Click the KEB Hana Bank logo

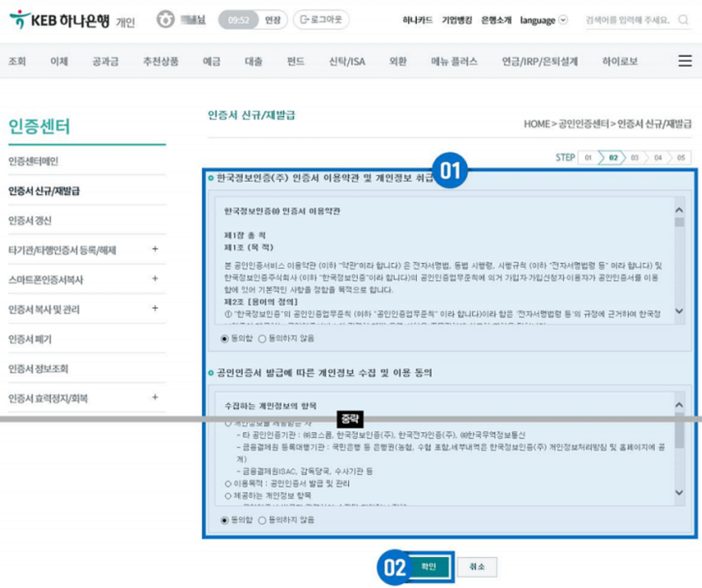60,19
